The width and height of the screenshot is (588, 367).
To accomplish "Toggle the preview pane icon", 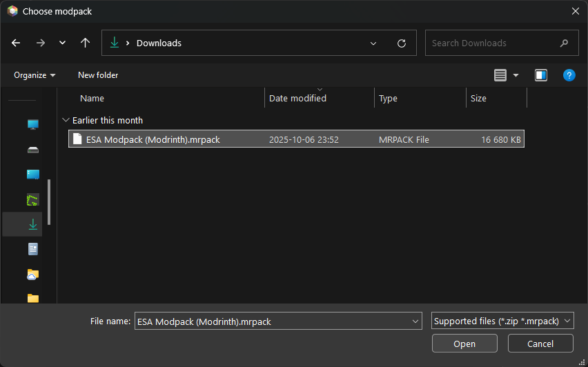I will click(541, 75).
